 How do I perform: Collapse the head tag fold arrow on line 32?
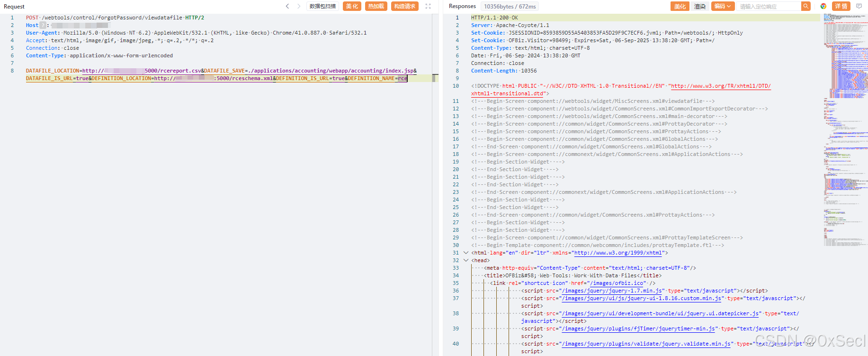[465, 260]
